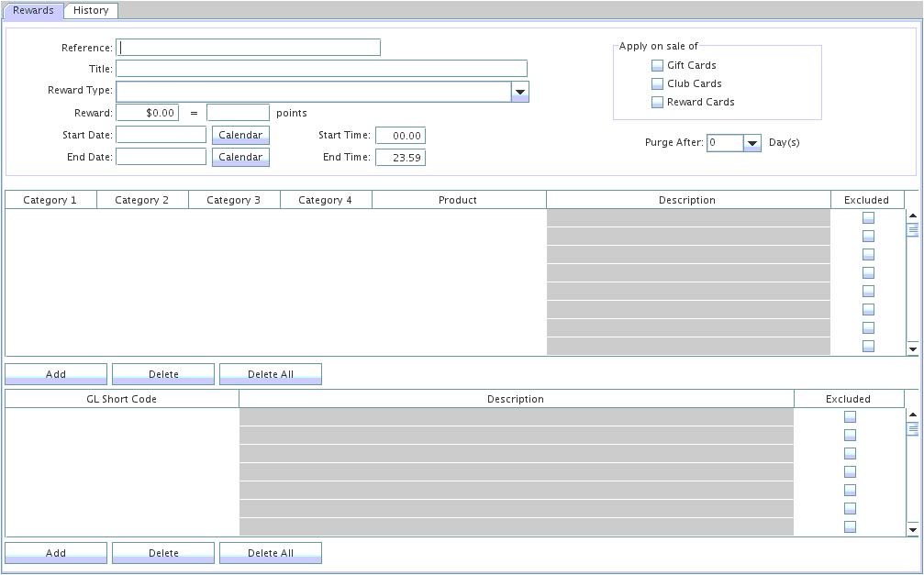Screen dimensions: 924x575
Task: Toggle first Excluded checkbox in GL table
Action: click(x=850, y=417)
